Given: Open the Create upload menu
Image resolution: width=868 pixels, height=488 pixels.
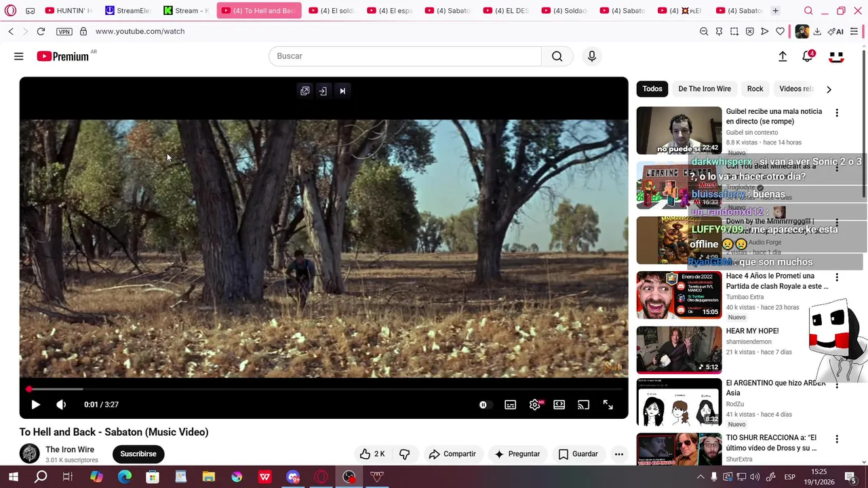Looking at the screenshot, I should (783, 57).
